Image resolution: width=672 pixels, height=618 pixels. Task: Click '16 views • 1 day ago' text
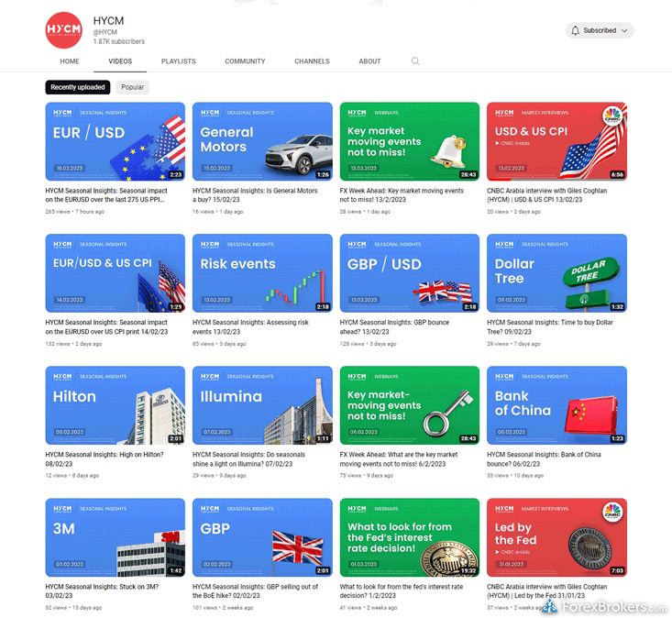pos(217,212)
